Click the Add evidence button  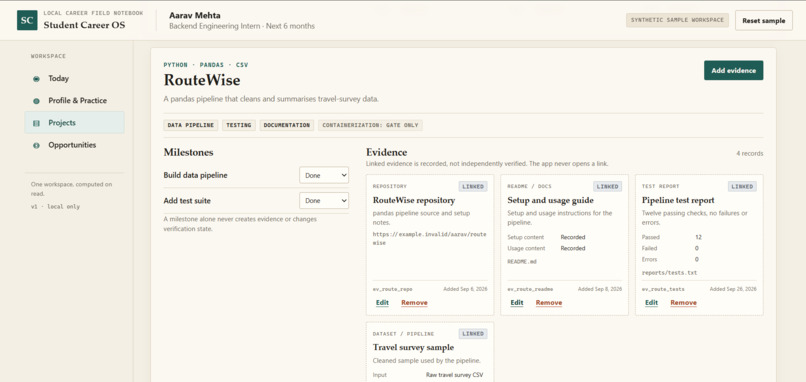click(734, 70)
